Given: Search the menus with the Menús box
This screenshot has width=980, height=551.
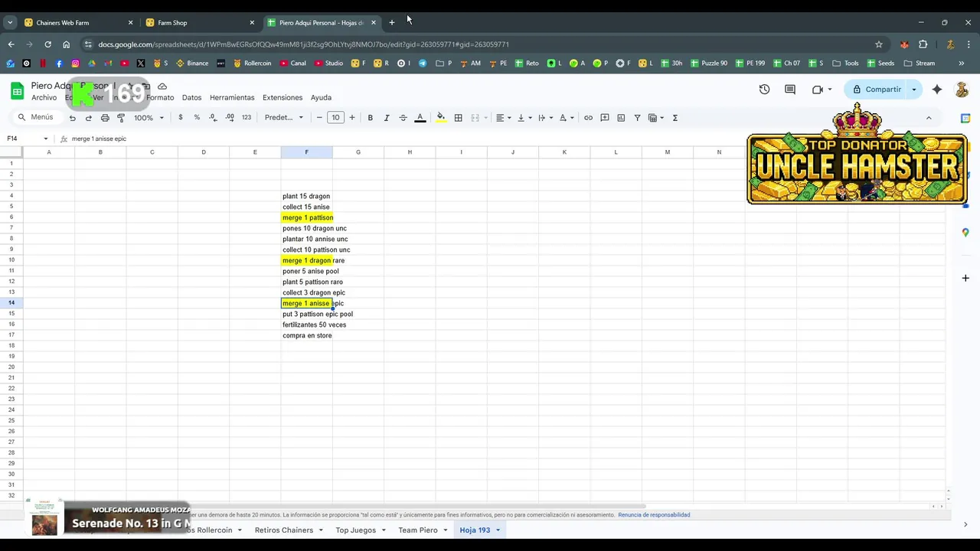Looking at the screenshot, I should [36, 118].
